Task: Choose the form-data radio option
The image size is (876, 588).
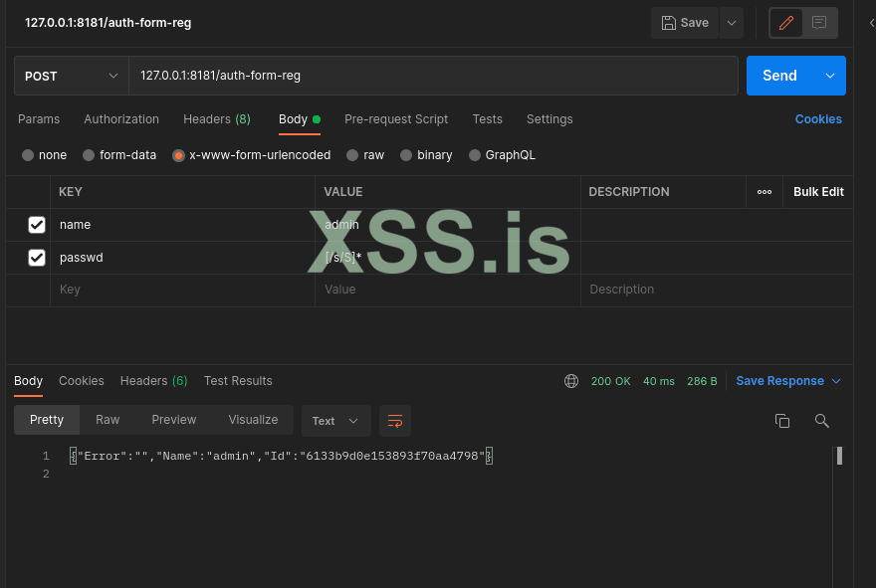Action: pos(89,155)
